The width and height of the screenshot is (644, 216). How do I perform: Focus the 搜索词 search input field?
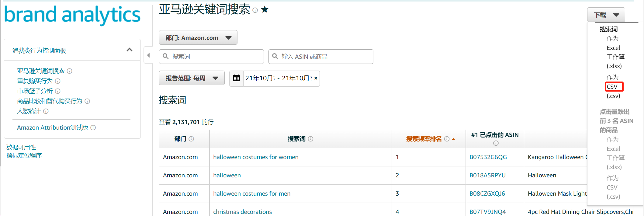click(x=211, y=57)
